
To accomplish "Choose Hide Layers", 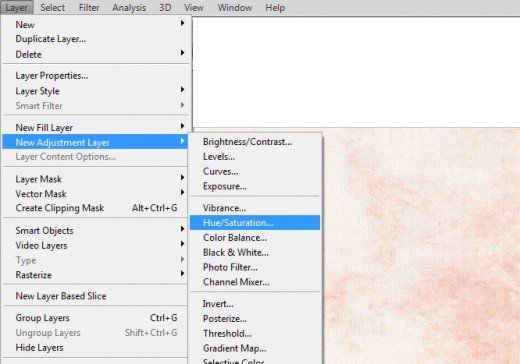I will coord(95,347).
